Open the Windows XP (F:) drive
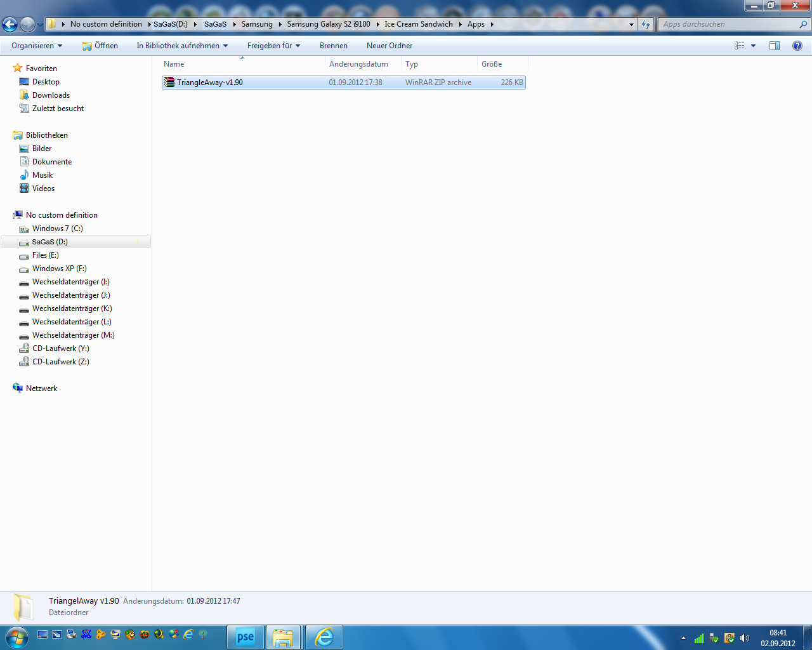 click(x=59, y=269)
